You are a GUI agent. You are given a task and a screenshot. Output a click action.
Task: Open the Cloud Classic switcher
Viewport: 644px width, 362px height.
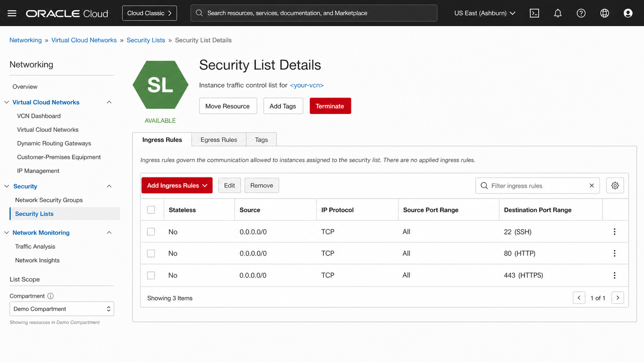tap(149, 13)
